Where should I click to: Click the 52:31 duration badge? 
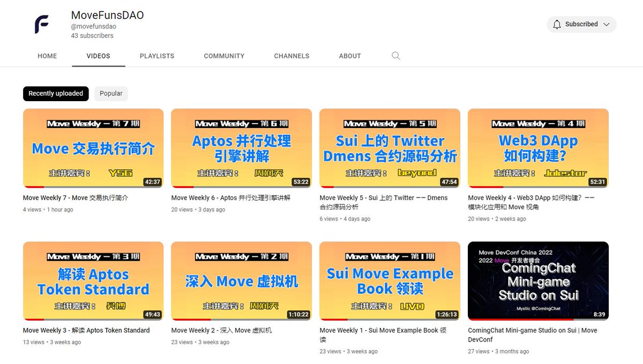[597, 182]
